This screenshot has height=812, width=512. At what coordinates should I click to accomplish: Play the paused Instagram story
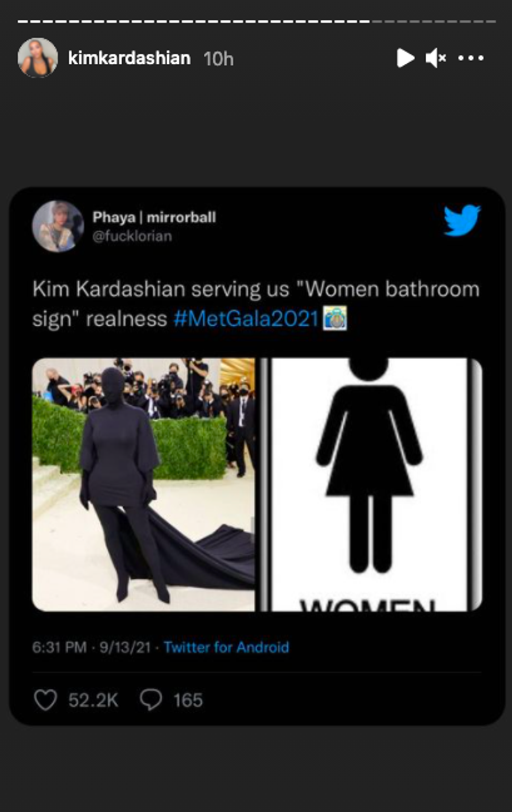405,58
